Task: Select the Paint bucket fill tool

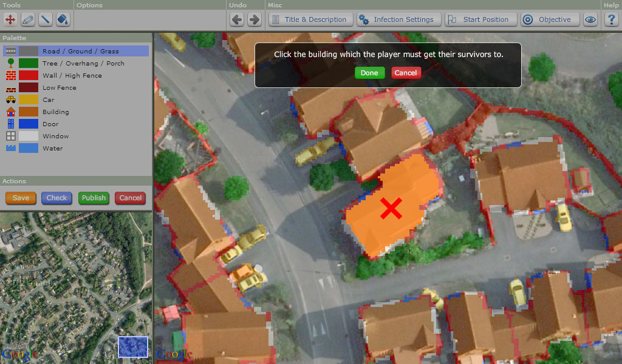Action: (63, 19)
